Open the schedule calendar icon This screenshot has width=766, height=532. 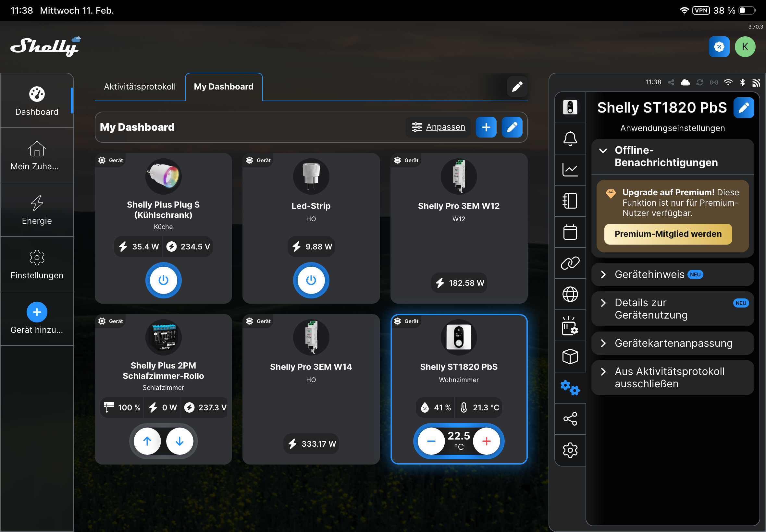click(570, 232)
